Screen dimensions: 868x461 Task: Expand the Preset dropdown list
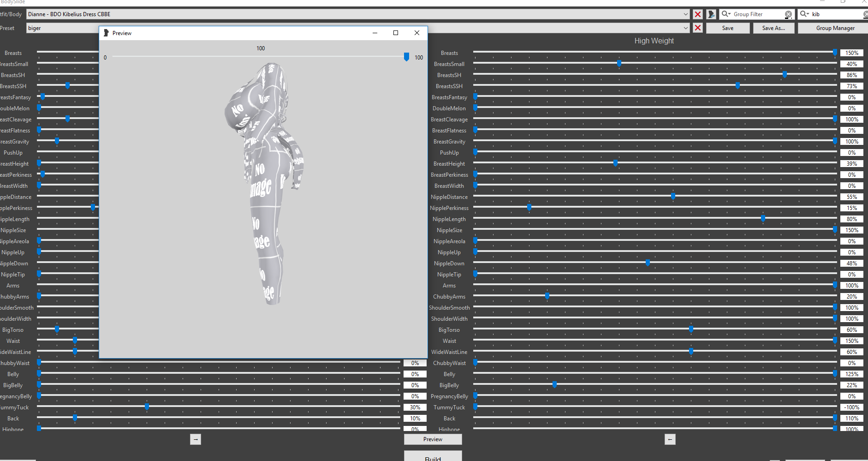pyautogui.click(x=685, y=28)
